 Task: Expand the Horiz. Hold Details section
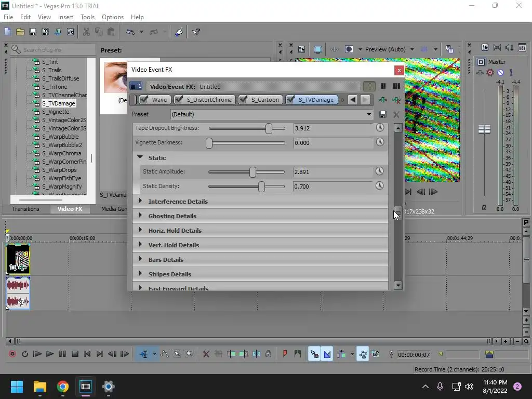point(140,230)
